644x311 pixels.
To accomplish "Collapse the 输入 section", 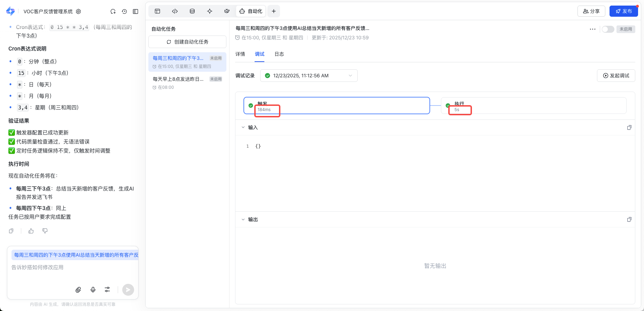I will pyautogui.click(x=243, y=127).
